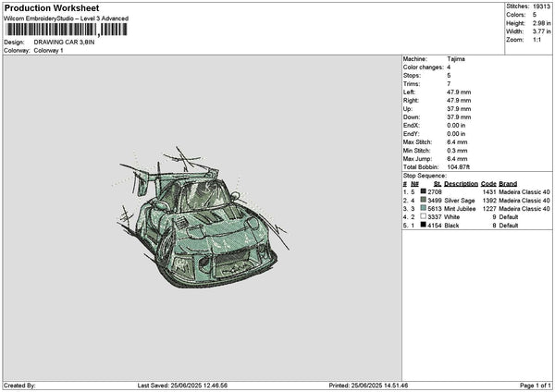Click the barcode under the Wilcom header
The height and width of the screenshot is (392, 555).
[67, 30]
